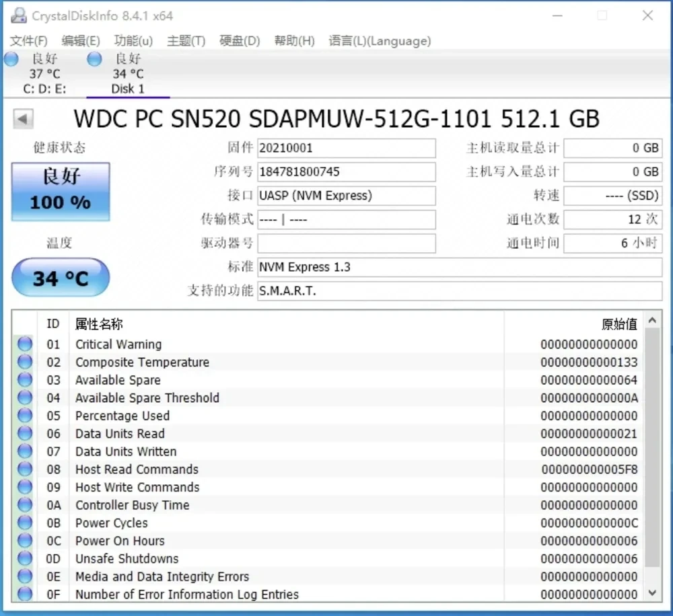Viewport: 673px width, 616px height.
Task: Select the Percentage Used attribute name
Action: (122, 416)
